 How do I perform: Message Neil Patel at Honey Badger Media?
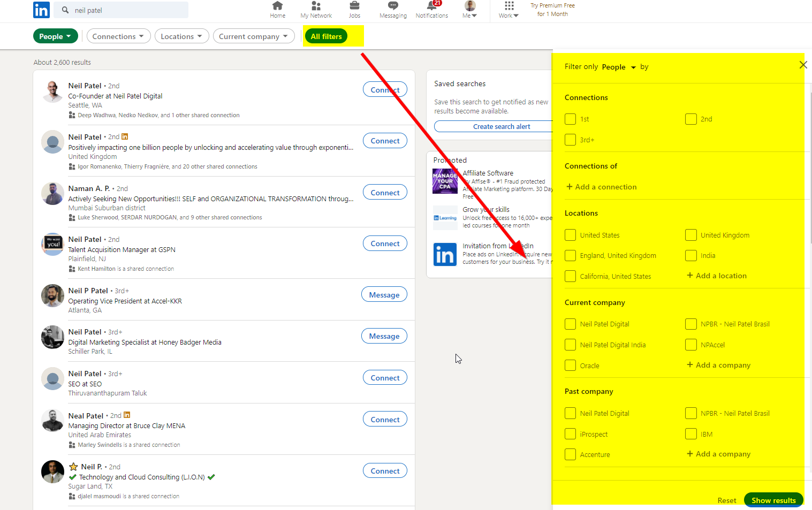(x=384, y=336)
